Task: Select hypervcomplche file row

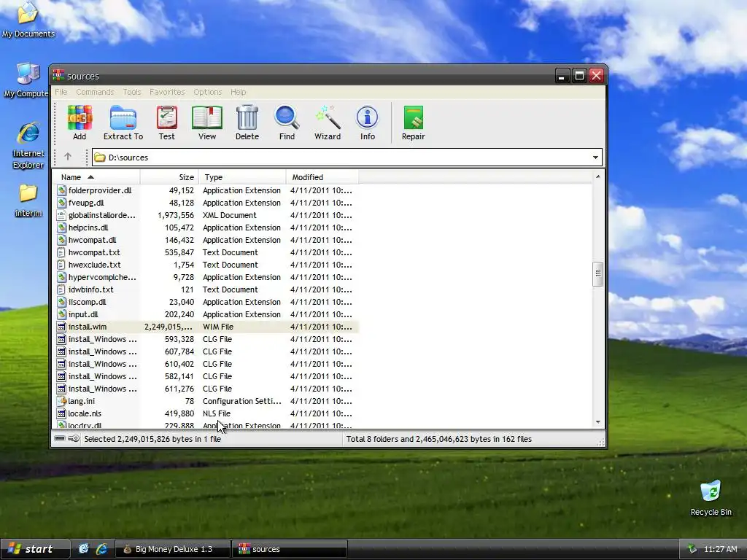Action: pos(205,277)
